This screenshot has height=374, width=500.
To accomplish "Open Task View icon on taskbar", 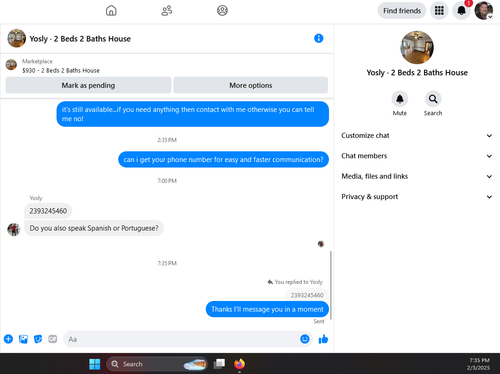I will click(219, 364).
